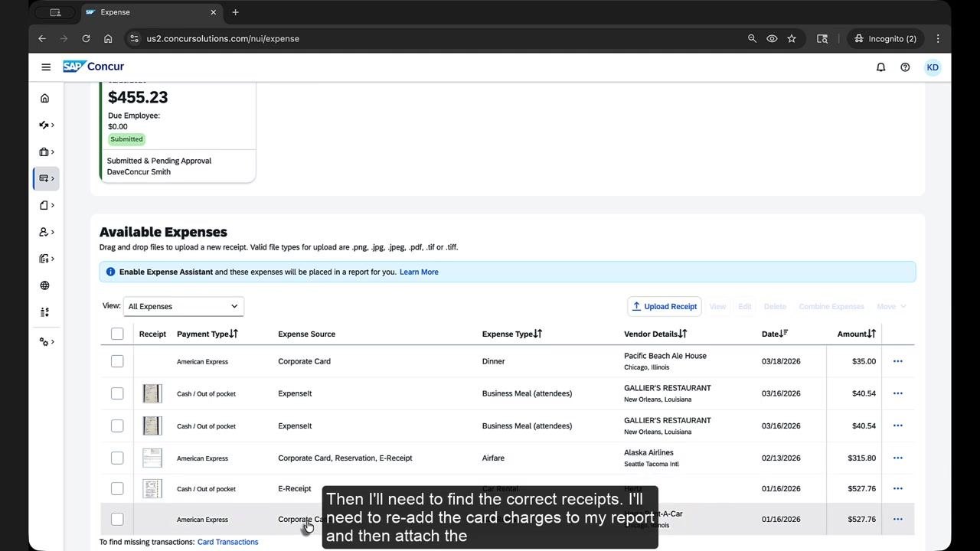
Task: Open Chrome three-dot menu
Action: (938, 38)
